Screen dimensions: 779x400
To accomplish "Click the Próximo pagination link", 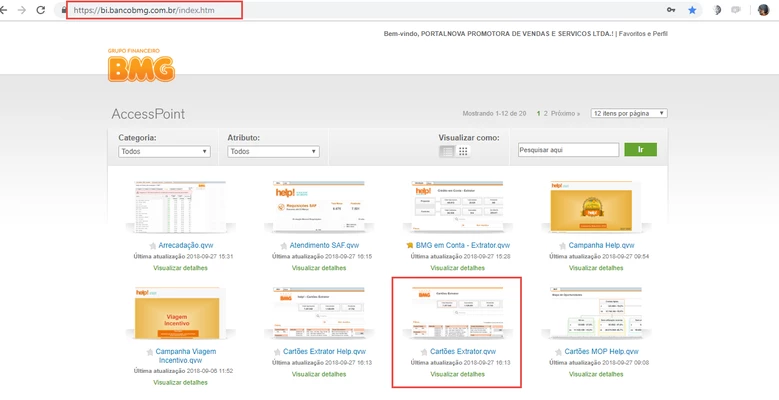I will click(565, 114).
